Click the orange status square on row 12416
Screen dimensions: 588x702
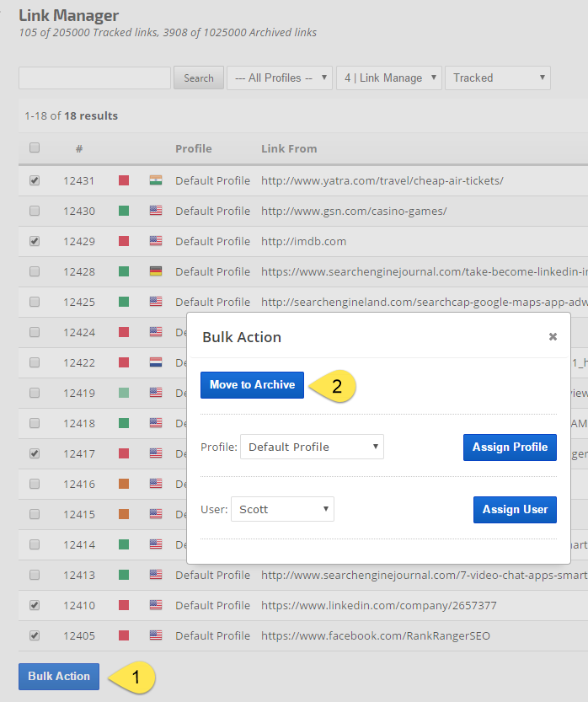[124, 484]
